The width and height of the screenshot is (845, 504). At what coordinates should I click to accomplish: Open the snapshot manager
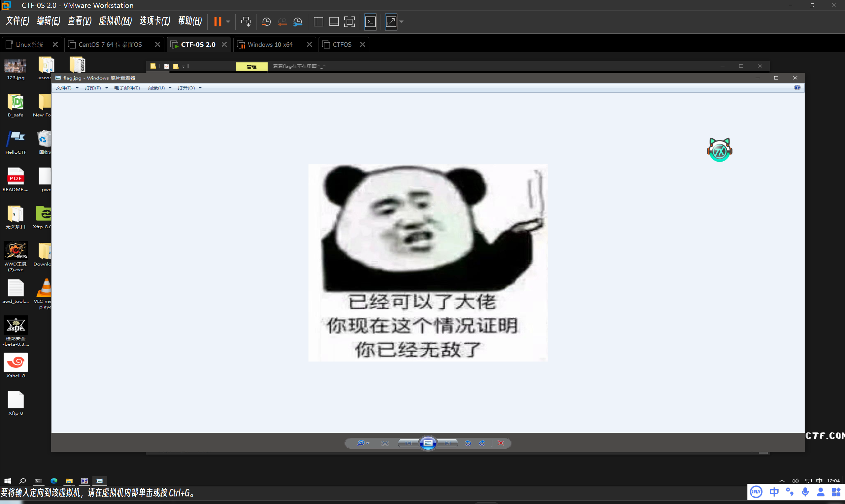pos(298,21)
